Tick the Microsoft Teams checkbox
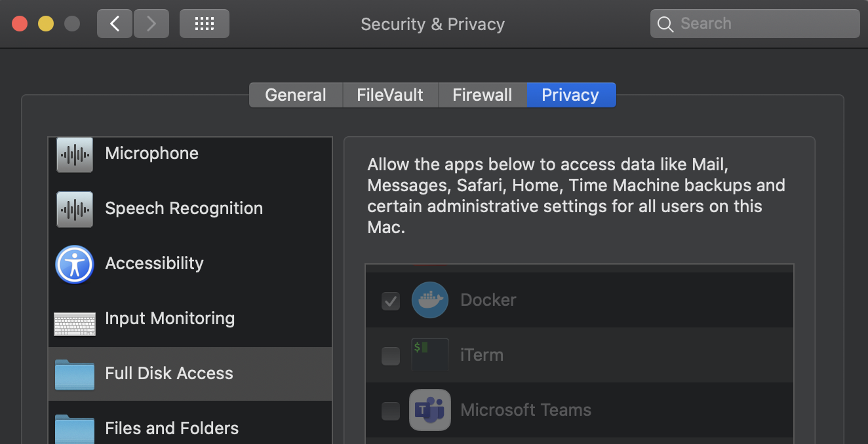This screenshot has width=868, height=444. (x=391, y=411)
